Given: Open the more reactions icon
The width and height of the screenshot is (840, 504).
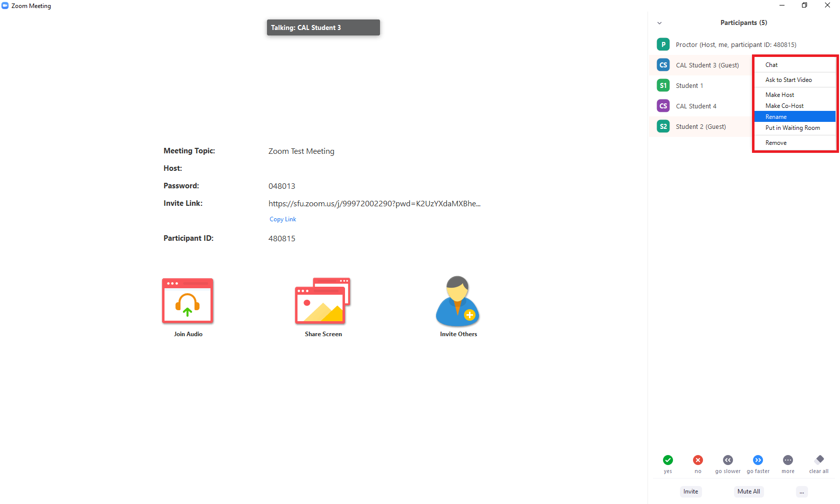Looking at the screenshot, I should [x=788, y=460].
